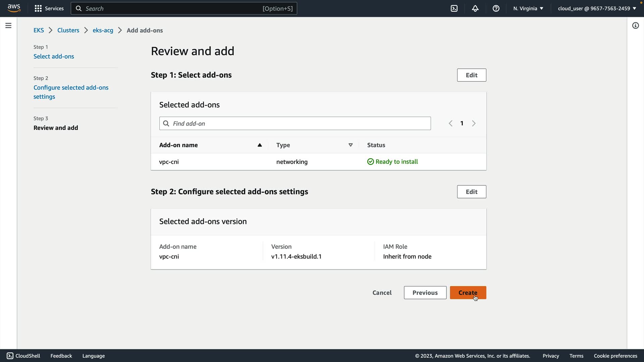Open the help question mark icon
This screenshot has width=644, height=362.
pos(496,8)
